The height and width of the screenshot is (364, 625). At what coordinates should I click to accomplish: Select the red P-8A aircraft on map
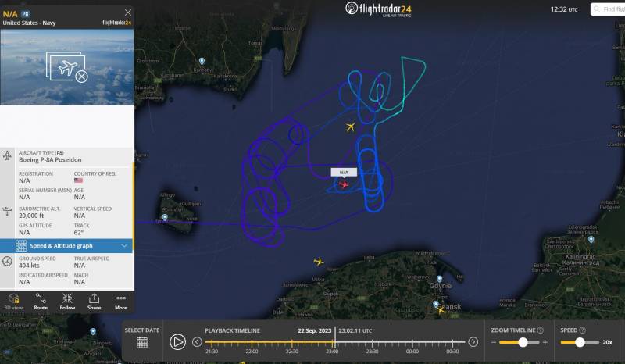[x=343, y=184]
